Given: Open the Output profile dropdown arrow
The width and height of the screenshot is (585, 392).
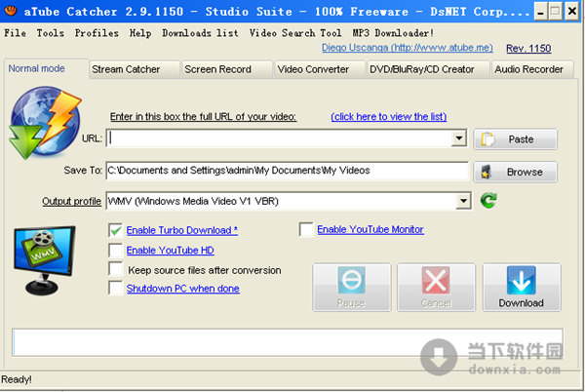Looking at the screenshot, I should (x=463, y=201).
